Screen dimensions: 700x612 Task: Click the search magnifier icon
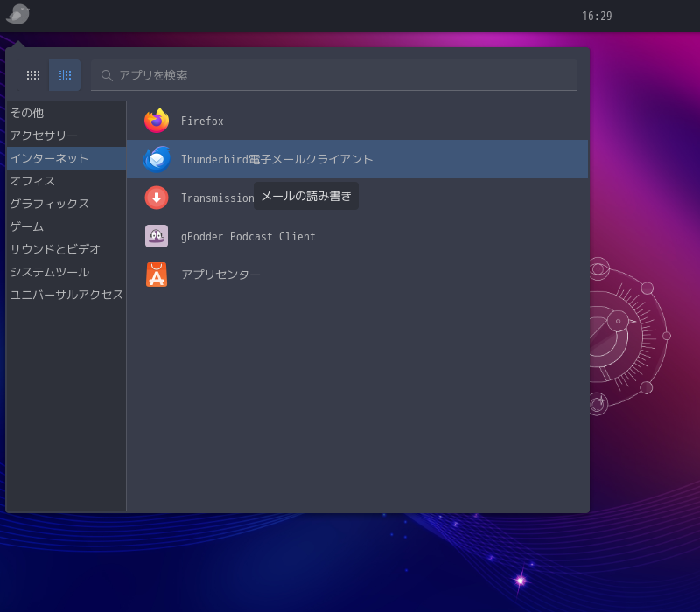pyautogui.click(x=106, y=75)
